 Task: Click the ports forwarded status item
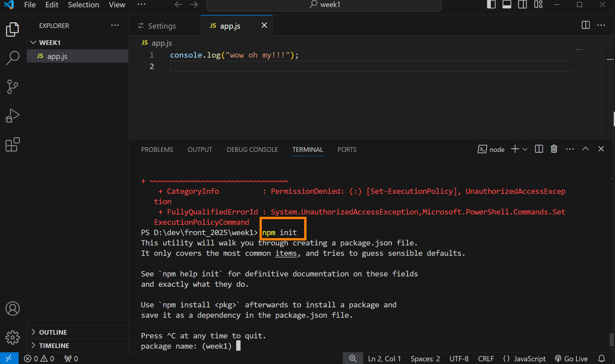tap(71, 359)
